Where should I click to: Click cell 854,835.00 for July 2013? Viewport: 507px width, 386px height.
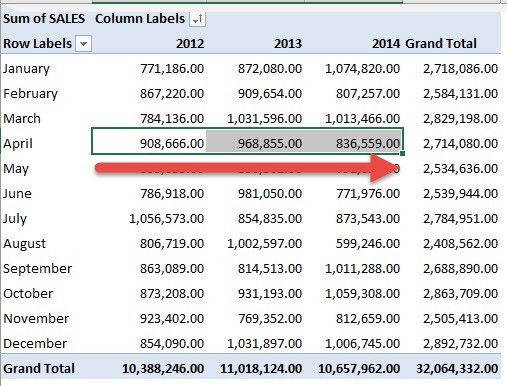point(270,219)
